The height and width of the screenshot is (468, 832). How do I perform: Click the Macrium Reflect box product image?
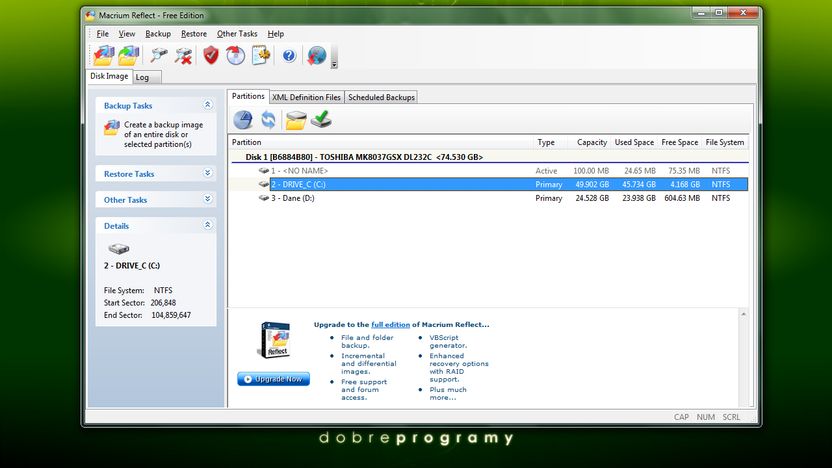coord(275,340)
